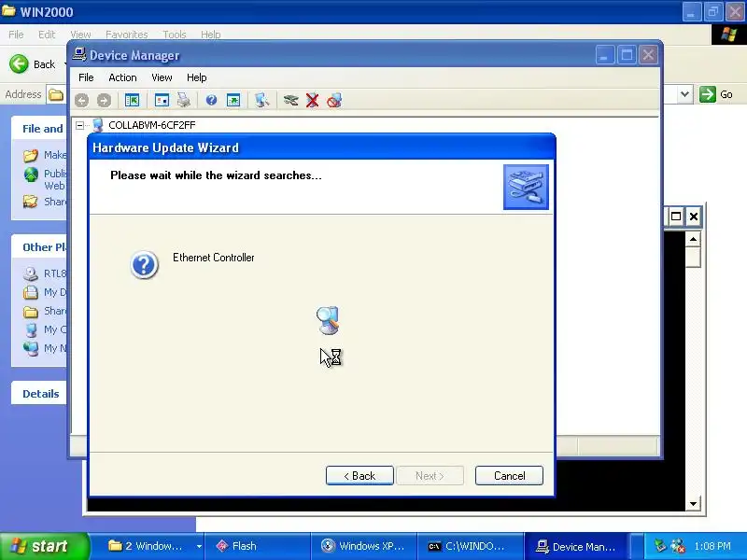Click the Publish to Web globe icon
The width and height of the screenshot is (747, 560).
coord(31,175)
